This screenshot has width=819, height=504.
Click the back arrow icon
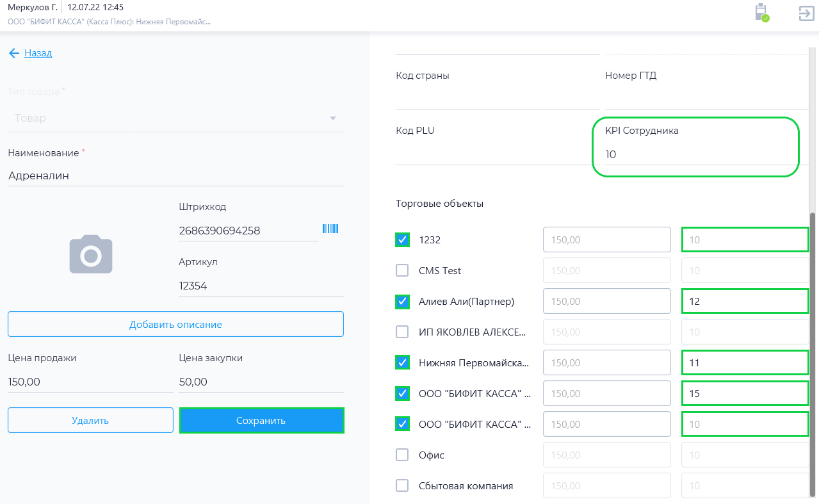(x=14, y=53)
